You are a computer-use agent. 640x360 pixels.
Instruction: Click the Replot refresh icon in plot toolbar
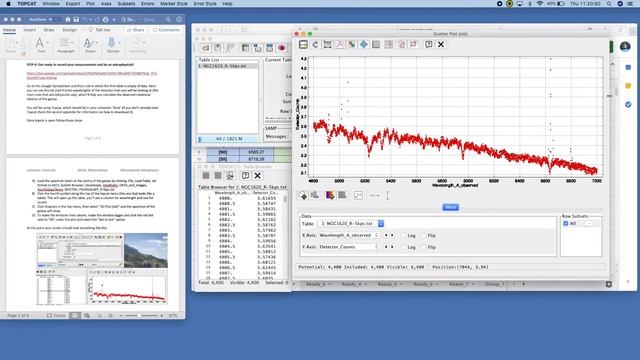point(315,44)
